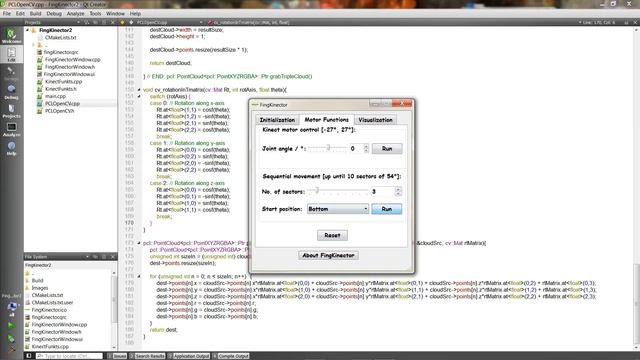The width and height of the screenshot is (640, 360).
Task: Click the green Run button
Action: [x=11, y=325]
